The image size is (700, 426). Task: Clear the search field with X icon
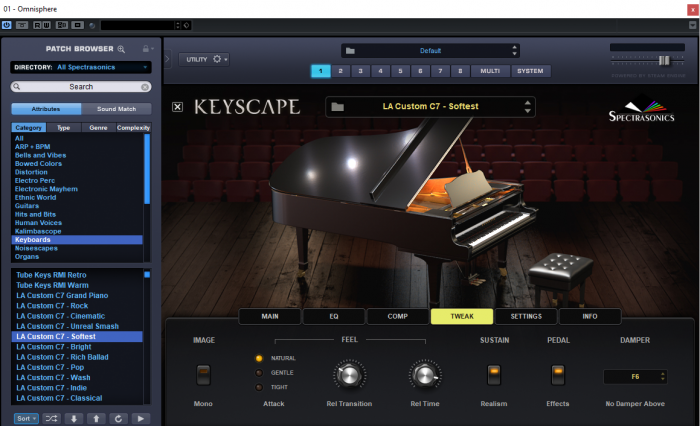(145, 87)
